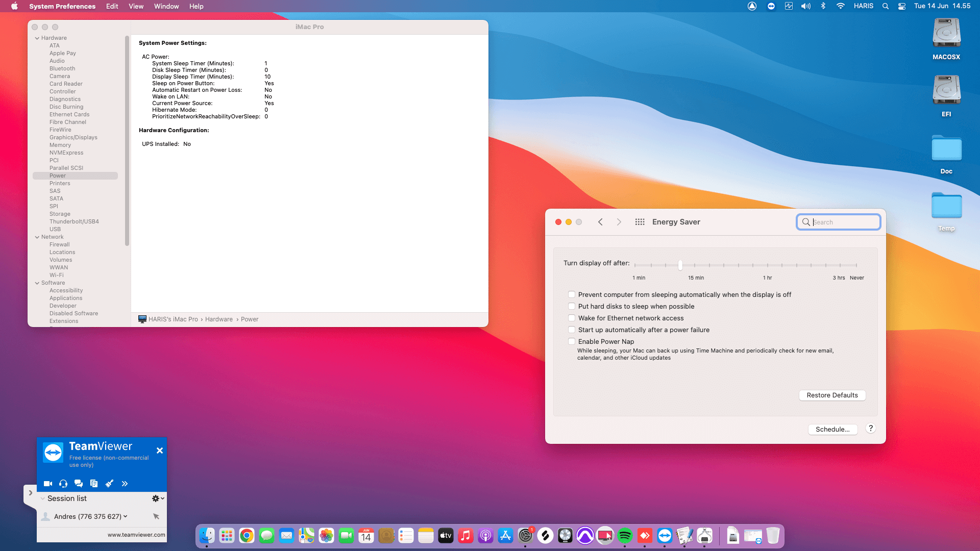Check Put hard disks to sleep
This screenshot has height=551, width=980.
coord(572,307)
